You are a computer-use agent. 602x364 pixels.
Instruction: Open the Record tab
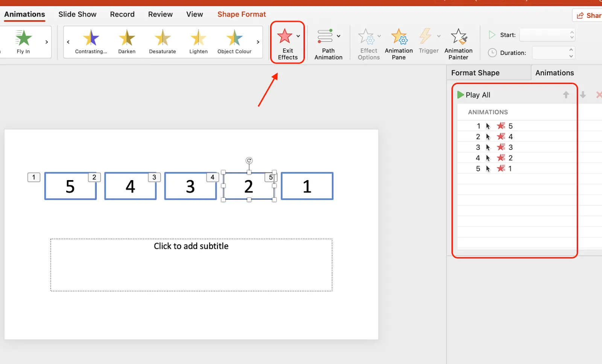122,14
